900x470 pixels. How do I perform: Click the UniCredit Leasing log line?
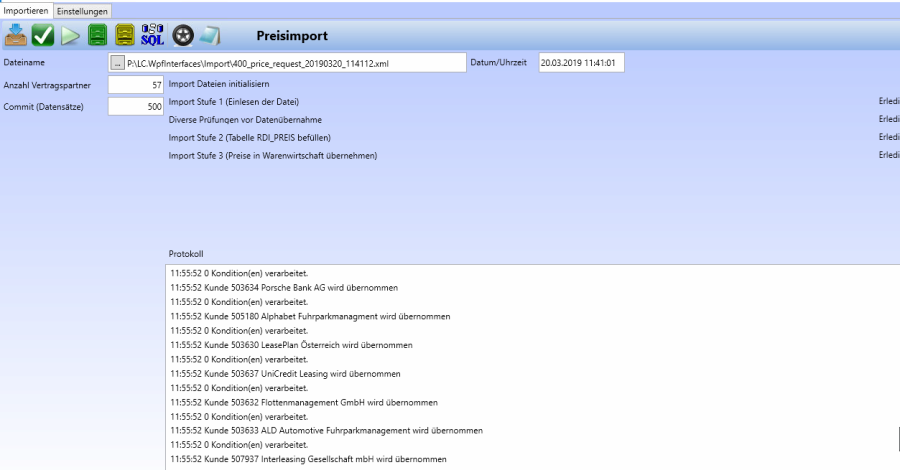click(x=286, y=373)
